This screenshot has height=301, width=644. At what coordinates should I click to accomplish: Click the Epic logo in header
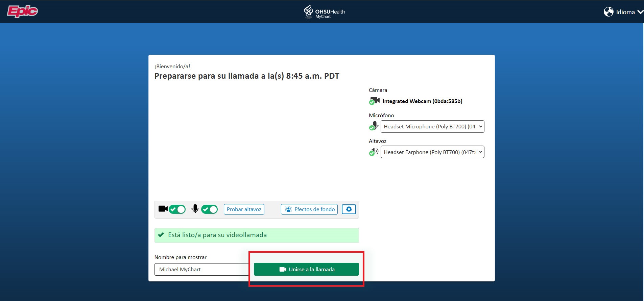(22, 11)
